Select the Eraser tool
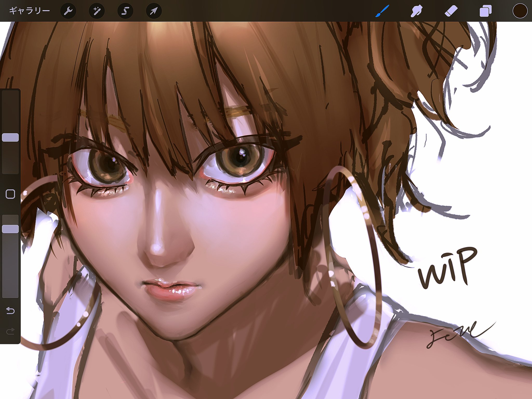This screenshot has width=532, height=399. (x=451, y=11)
